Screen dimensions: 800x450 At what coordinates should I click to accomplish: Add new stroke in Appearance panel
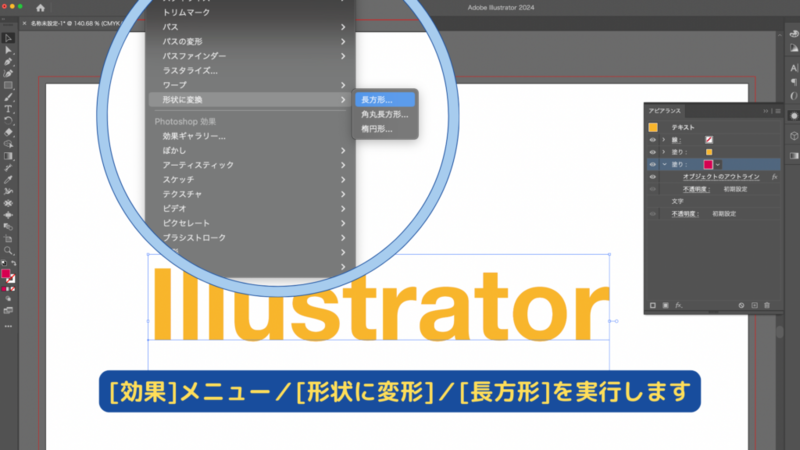(x=653, y=305)
